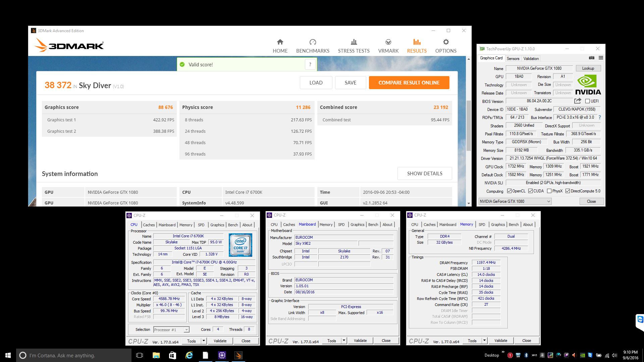Expand Tools dropdown arrow in CPU-Z Memory window

[484, 341]
